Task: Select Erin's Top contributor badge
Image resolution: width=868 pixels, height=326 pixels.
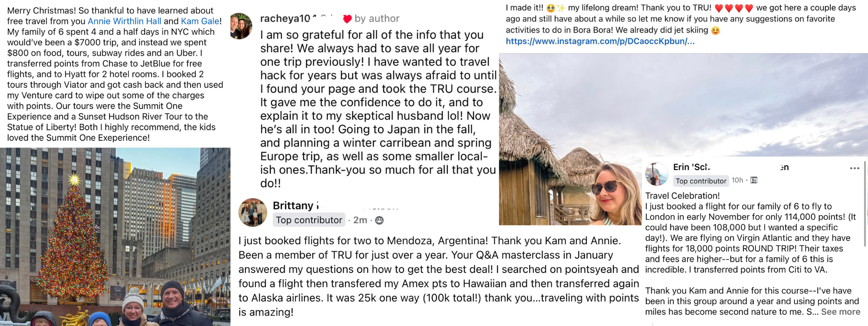Action: tap(700, 181)
